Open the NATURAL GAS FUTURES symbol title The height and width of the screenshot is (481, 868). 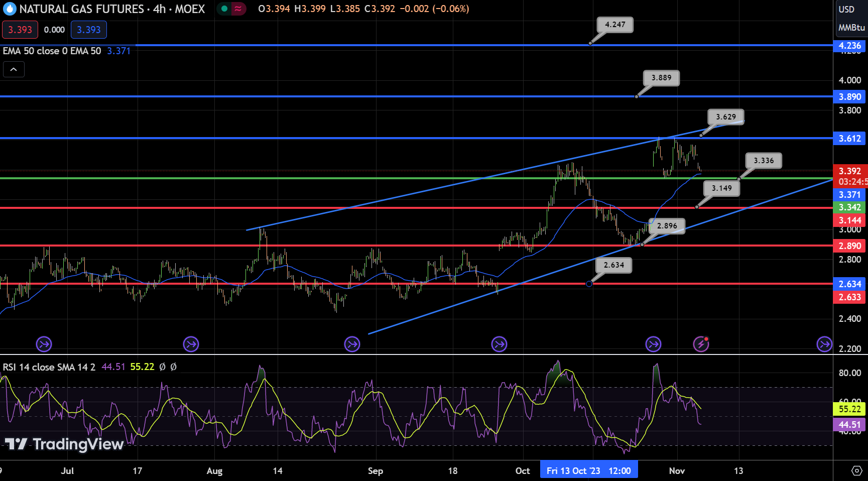click(x=112, y=9)
